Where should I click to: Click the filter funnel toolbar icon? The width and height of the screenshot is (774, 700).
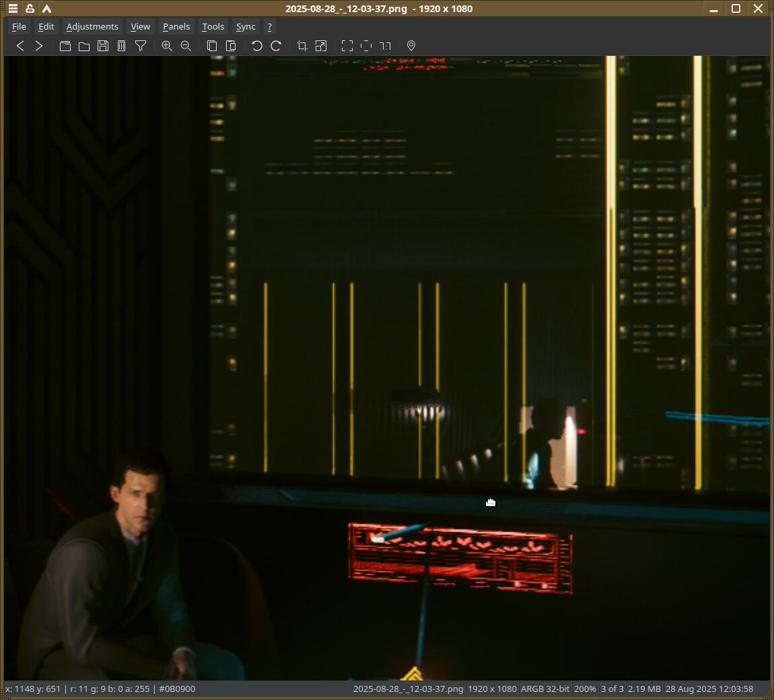click(141, 46)
